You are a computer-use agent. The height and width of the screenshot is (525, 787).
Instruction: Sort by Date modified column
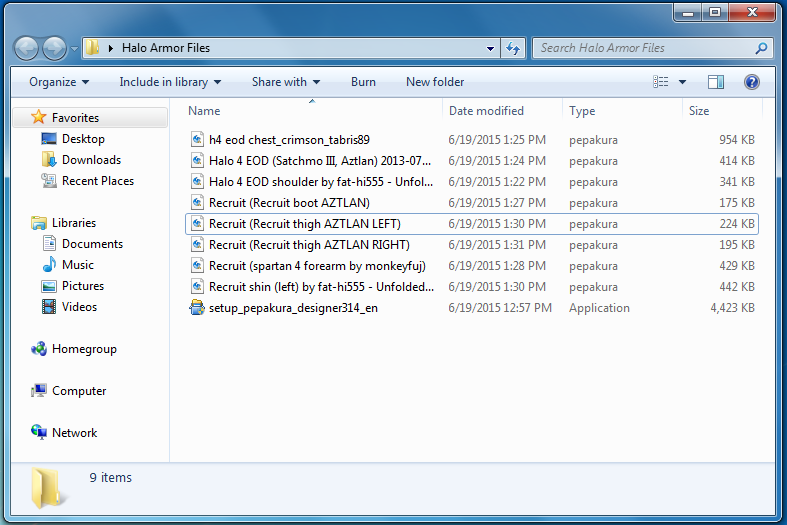coord(486,111)
